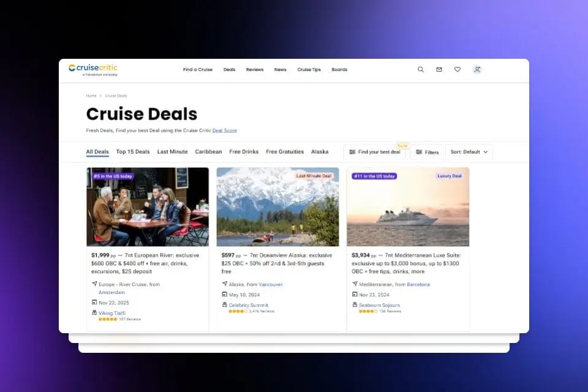This screenshot has height=392, width=588.
Task: Open saved favorites heart icon
Action: tap(458, 69)
